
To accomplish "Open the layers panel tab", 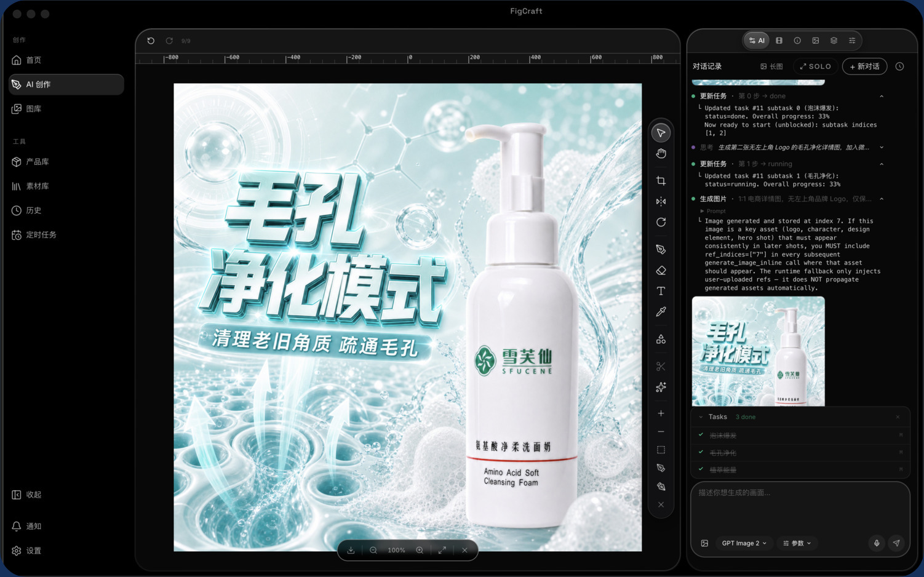I will coord(834,41).
